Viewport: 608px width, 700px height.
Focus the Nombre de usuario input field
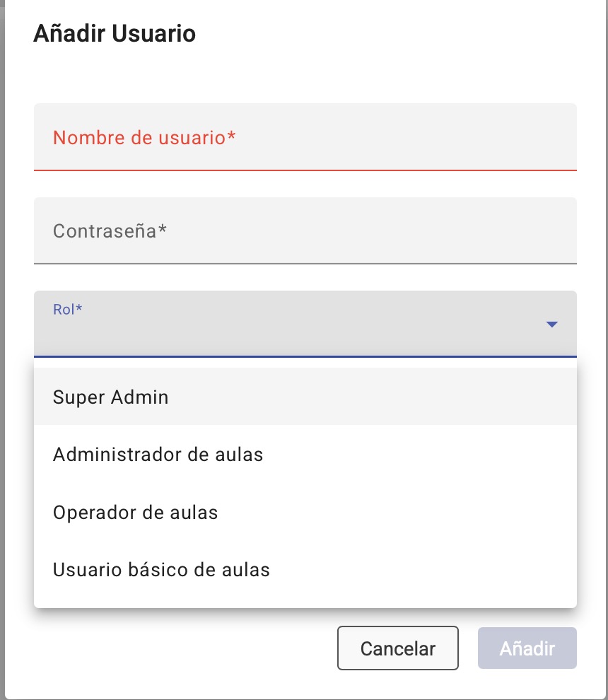tap(305, 137)
